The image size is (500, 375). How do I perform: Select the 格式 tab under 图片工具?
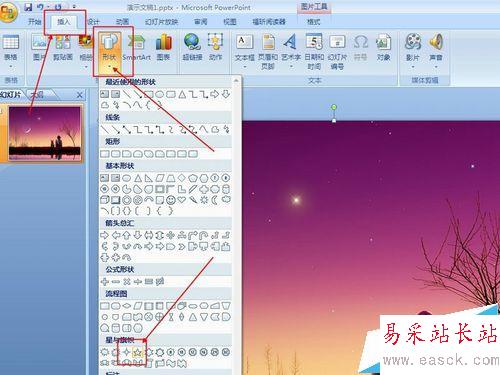(313, 22)
